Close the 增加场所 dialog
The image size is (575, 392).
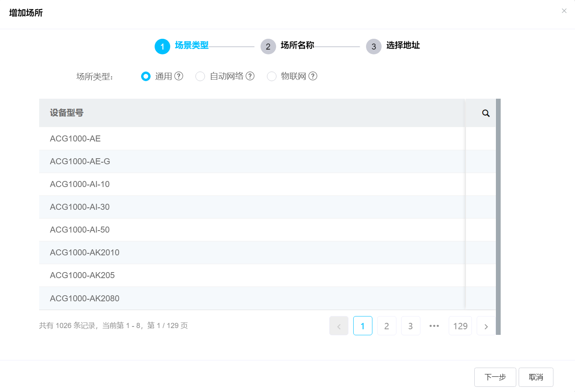(564, 11)
